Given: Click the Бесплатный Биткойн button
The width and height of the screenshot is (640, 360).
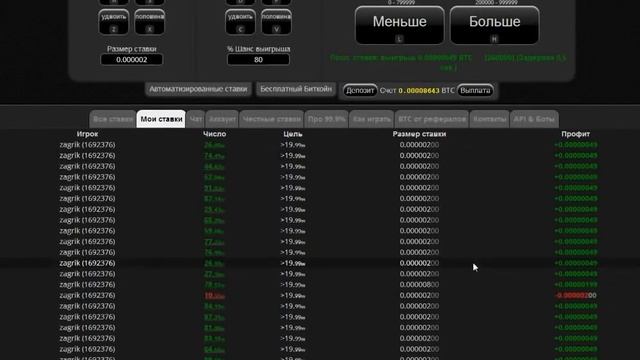Looking at the screenshot, I should (296, 89).
